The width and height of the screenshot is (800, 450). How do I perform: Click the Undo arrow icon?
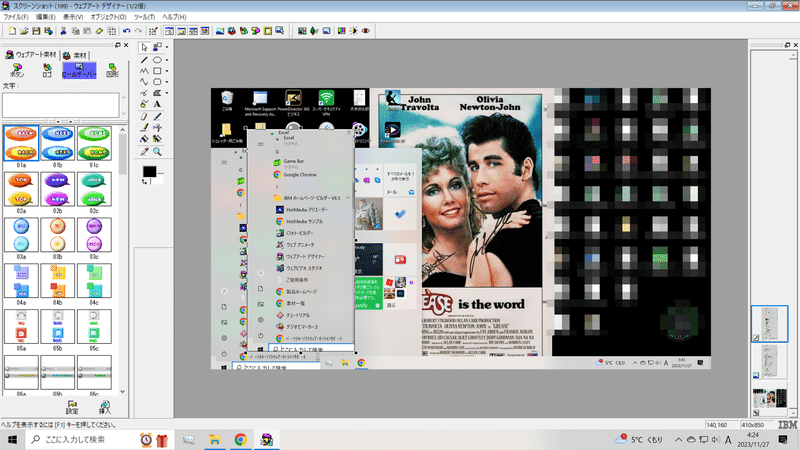coord(127,31)
